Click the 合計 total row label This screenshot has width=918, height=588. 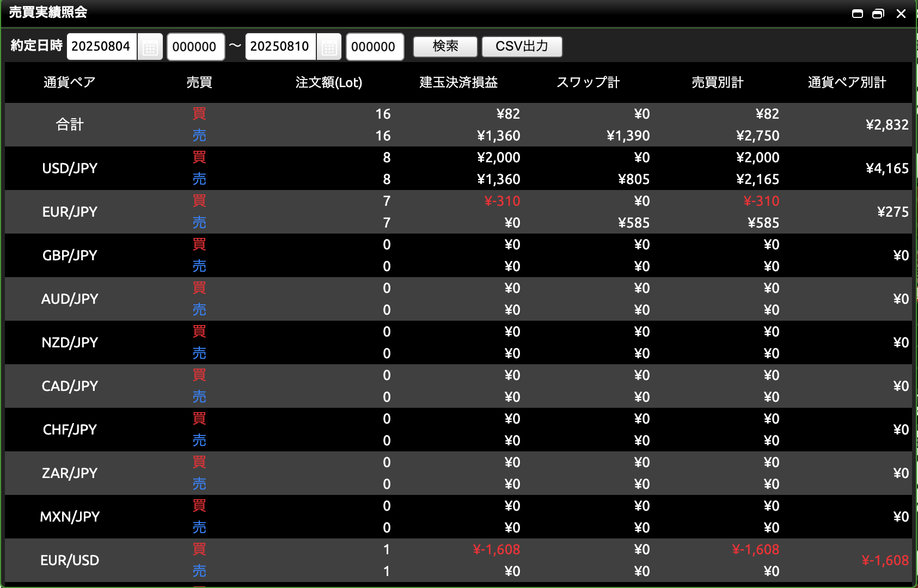coord(70,125)
